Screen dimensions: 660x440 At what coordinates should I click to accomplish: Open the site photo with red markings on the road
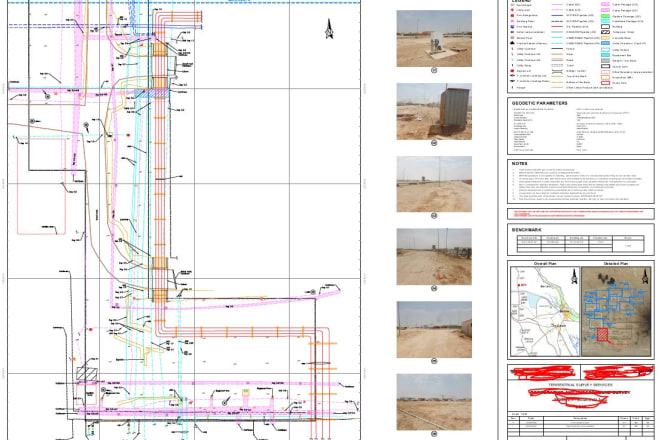click(x=434, y=256)
